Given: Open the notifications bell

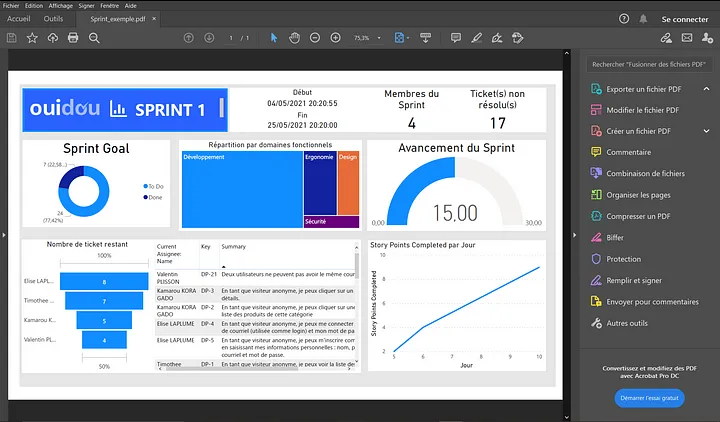Looking at the screenshot, I should 643,19.
